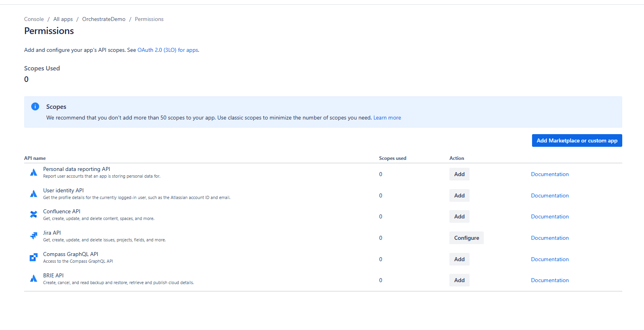Click the Compass GraphQL API name
Viewport: 644px width, 330px height.
(70, 254)
